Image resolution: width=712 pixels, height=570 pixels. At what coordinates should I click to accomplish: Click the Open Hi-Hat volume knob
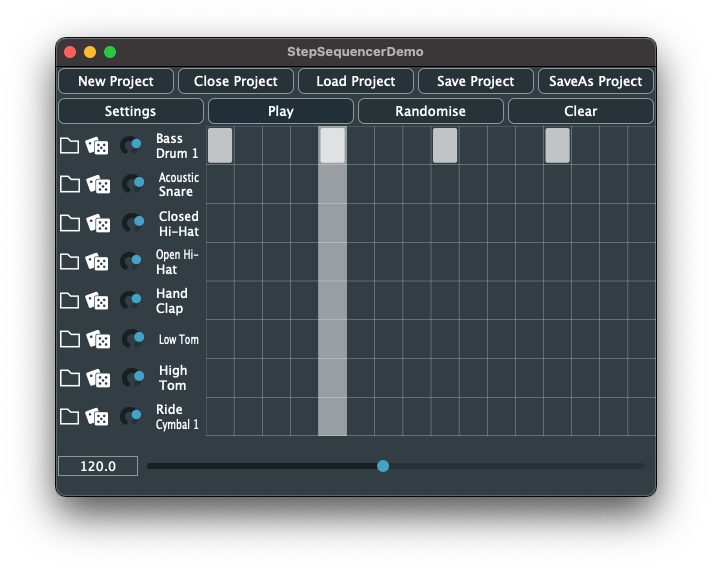[x=131, y=262]
